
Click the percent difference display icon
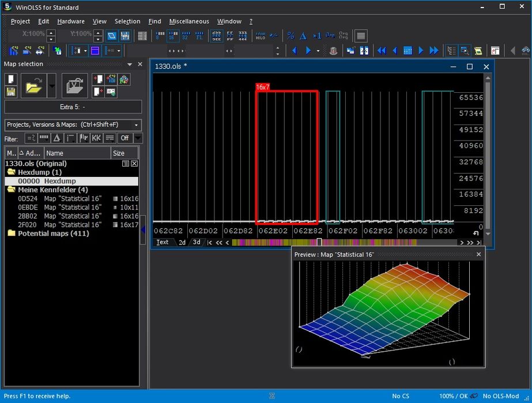pyautogui.click(x=290, y=36)
